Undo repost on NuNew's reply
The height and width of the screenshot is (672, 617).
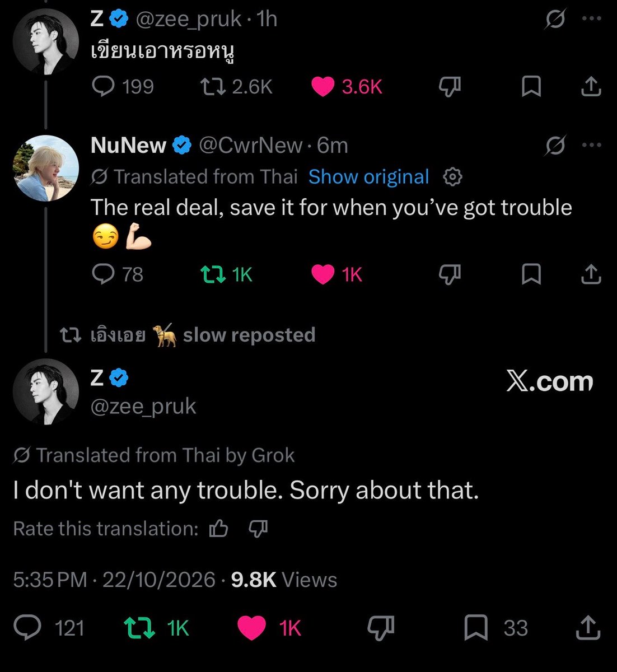tap(227, 274)
